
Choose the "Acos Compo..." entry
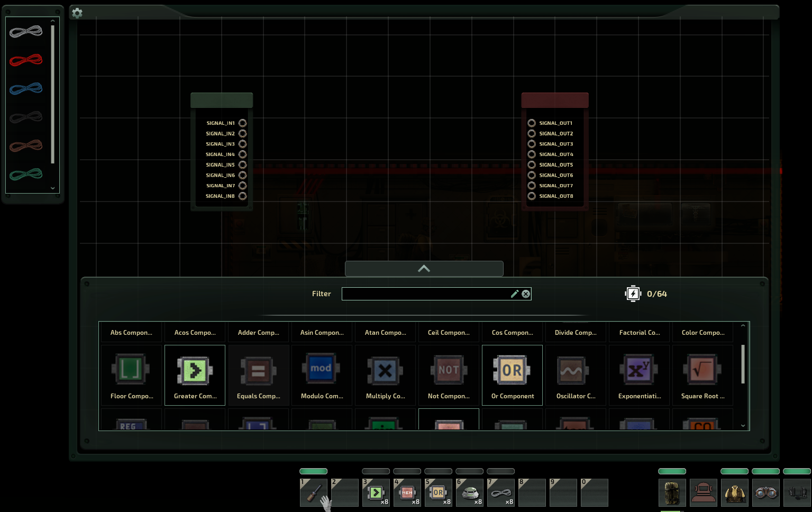click(x=195, y=333)
